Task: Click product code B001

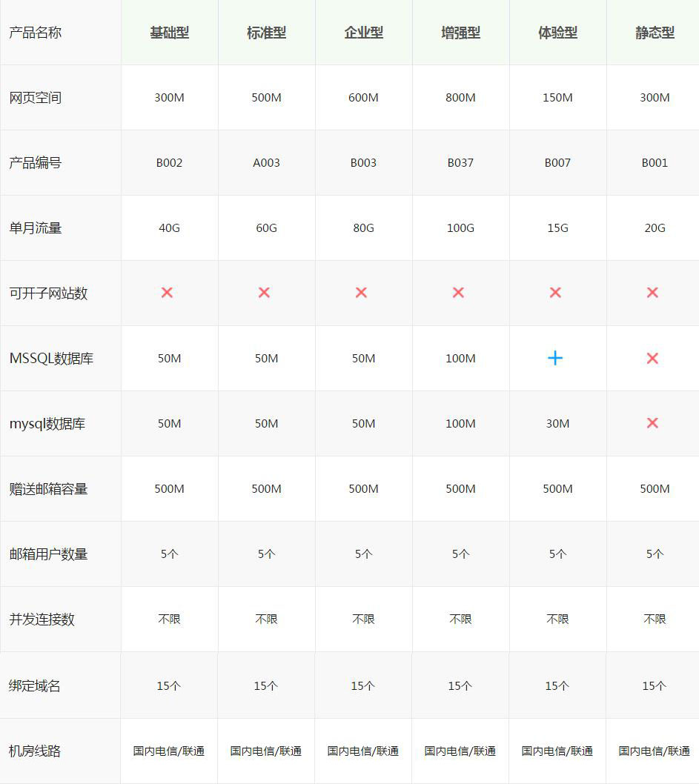Action: click(x=655, y=162)
